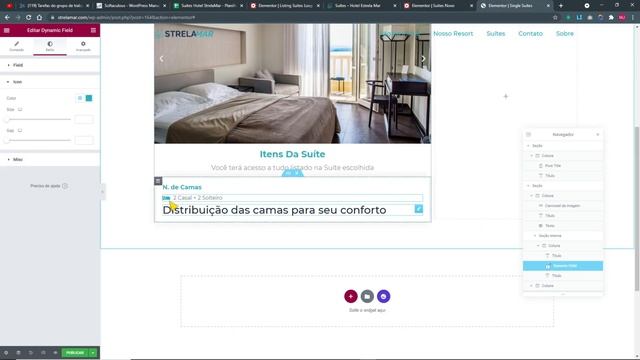Screen dimensions: 640x360
Task: Collapse the Icon section
Action: [x=50, y=82]
